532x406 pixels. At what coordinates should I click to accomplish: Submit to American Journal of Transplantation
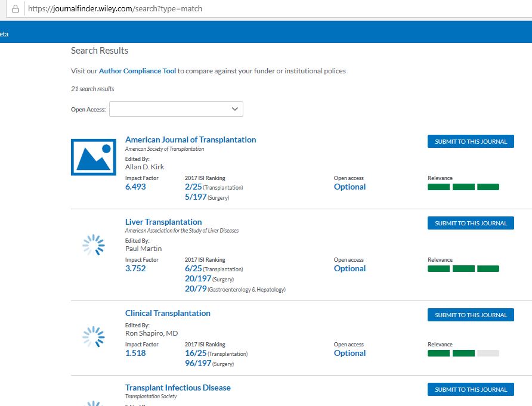click(x=471, y=141)
